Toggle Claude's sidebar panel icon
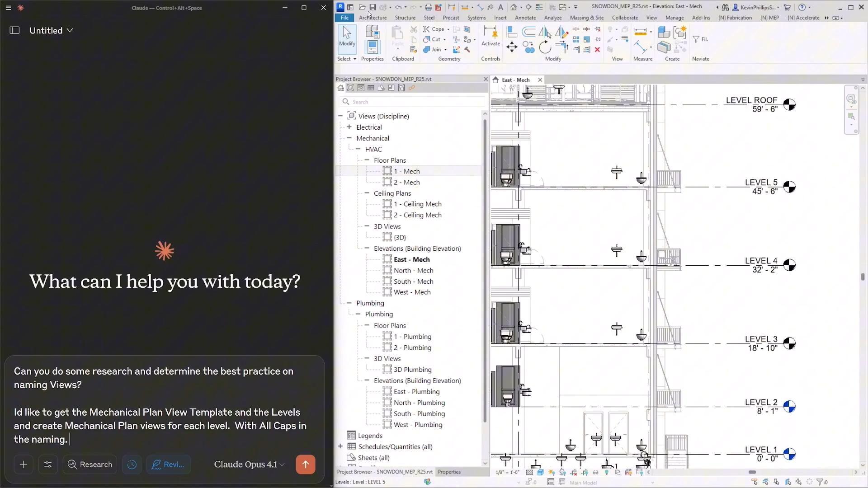 14,30
